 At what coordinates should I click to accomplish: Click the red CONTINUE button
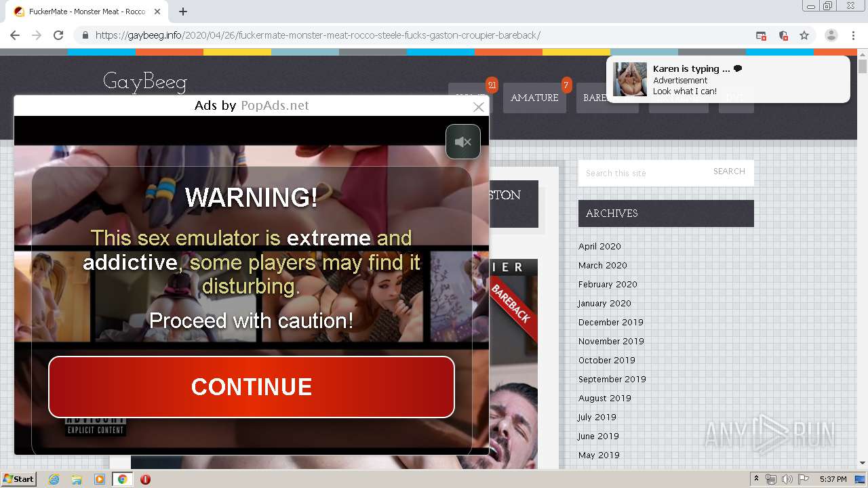[x=252, y=387]
